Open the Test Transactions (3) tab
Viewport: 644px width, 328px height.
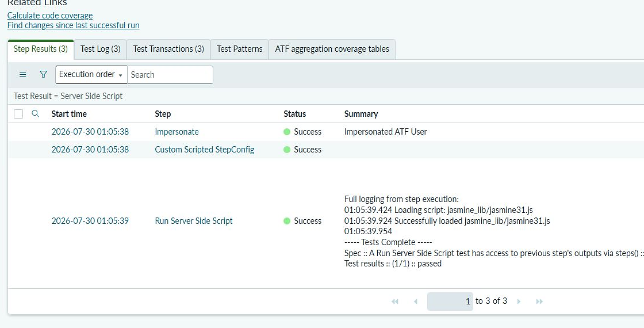[168, 49]
